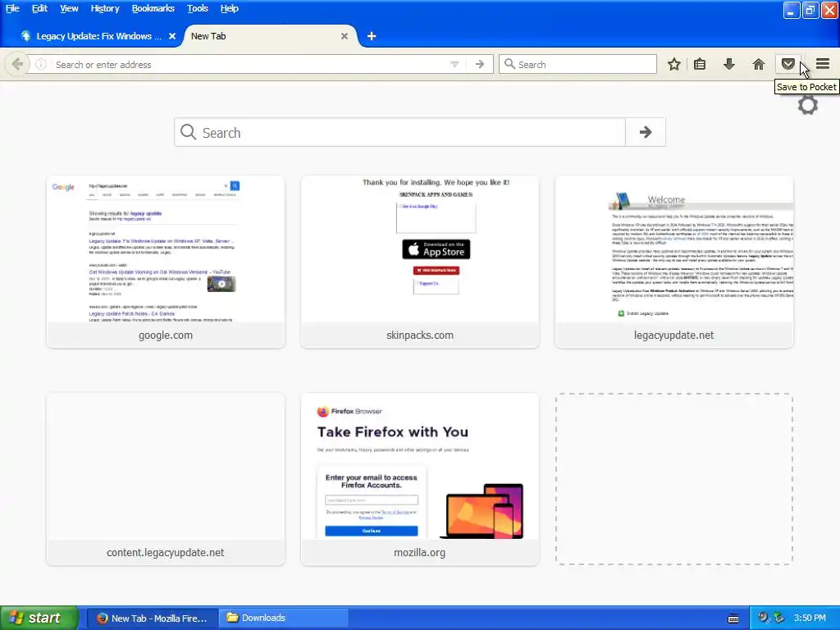The width and height of the screenshot is (840, 630).
Task: Show bookmarks list icon
Action: tap(700, 64)
